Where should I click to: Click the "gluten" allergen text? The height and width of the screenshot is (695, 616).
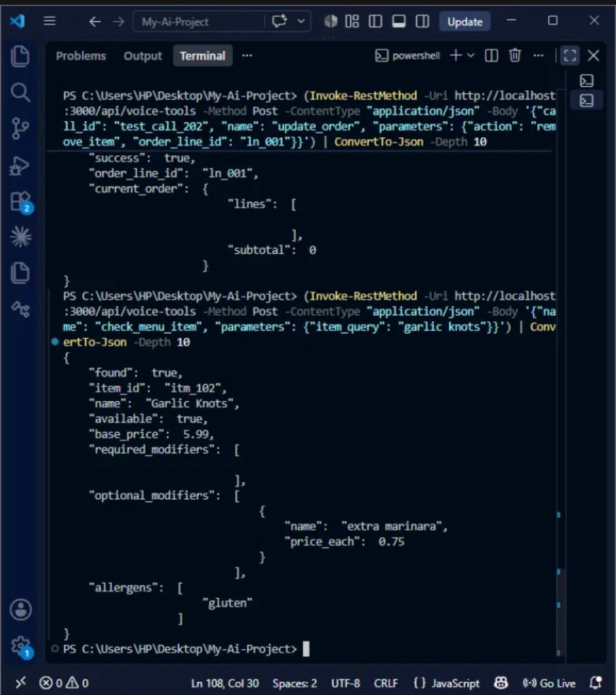tap(228, 603)
